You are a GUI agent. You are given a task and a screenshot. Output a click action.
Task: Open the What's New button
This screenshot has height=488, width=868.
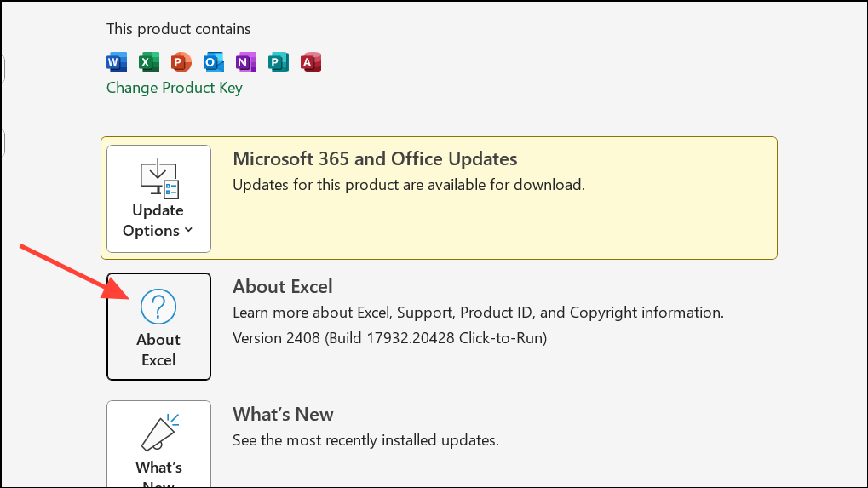coord(159,445)
